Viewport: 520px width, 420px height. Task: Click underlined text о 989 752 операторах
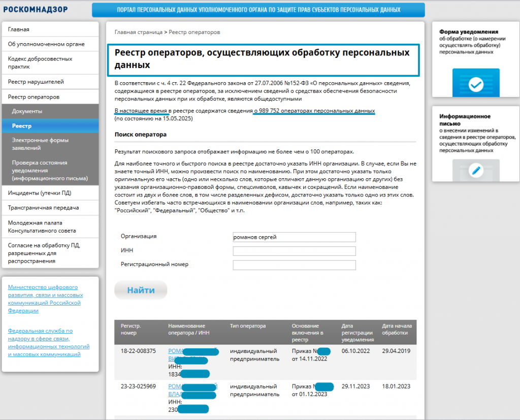click(314, 111)
